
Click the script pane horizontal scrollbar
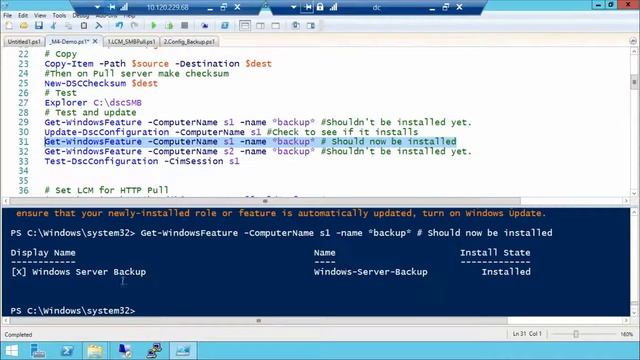tap(265, 201)
